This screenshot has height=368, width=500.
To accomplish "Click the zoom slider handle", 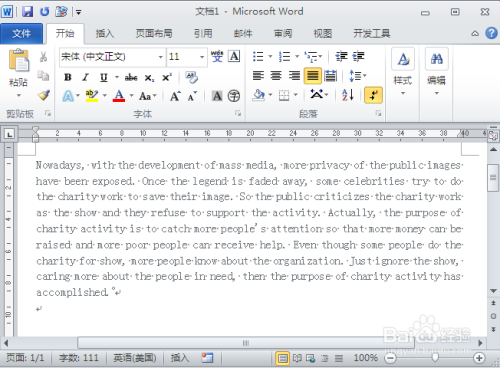I will [x=435, y=358].
